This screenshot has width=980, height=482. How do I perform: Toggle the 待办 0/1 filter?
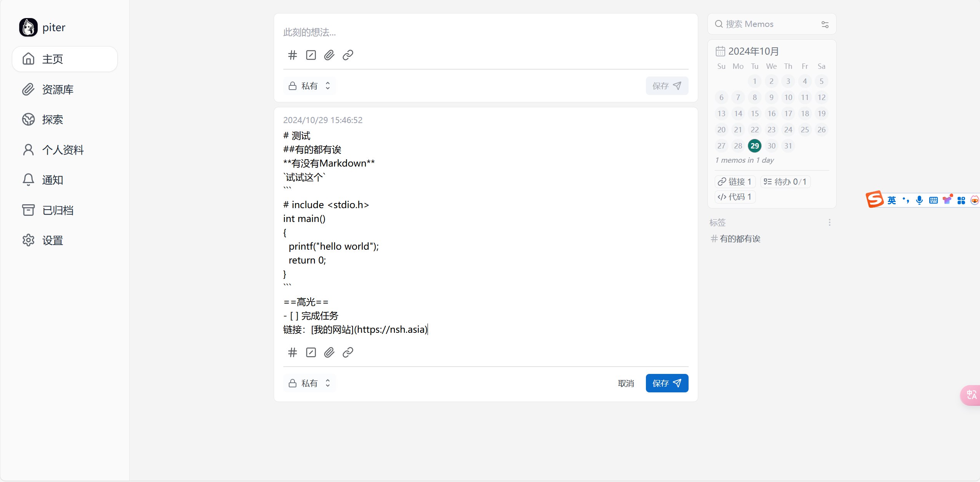click(x=785, y=182)
